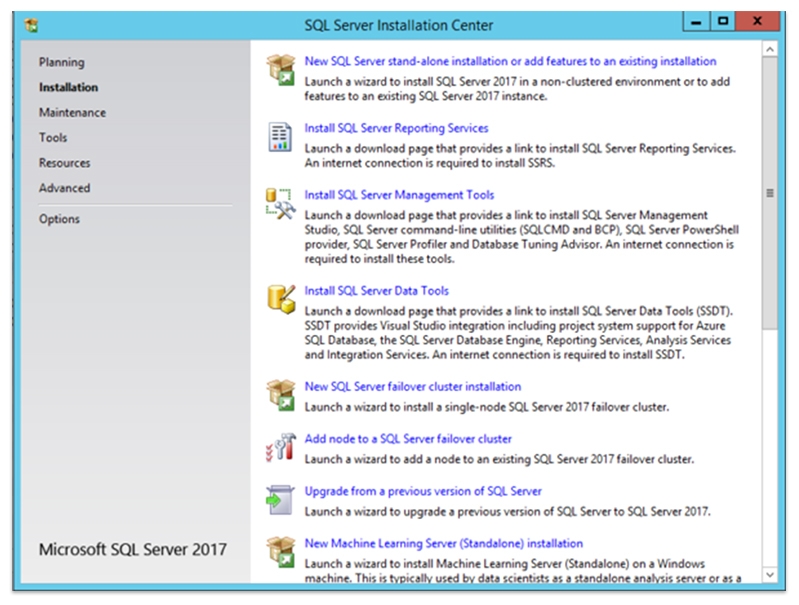799x605 pixels.
Task: Open Install SQL Server Data Tools link
Action: (377, 291)
